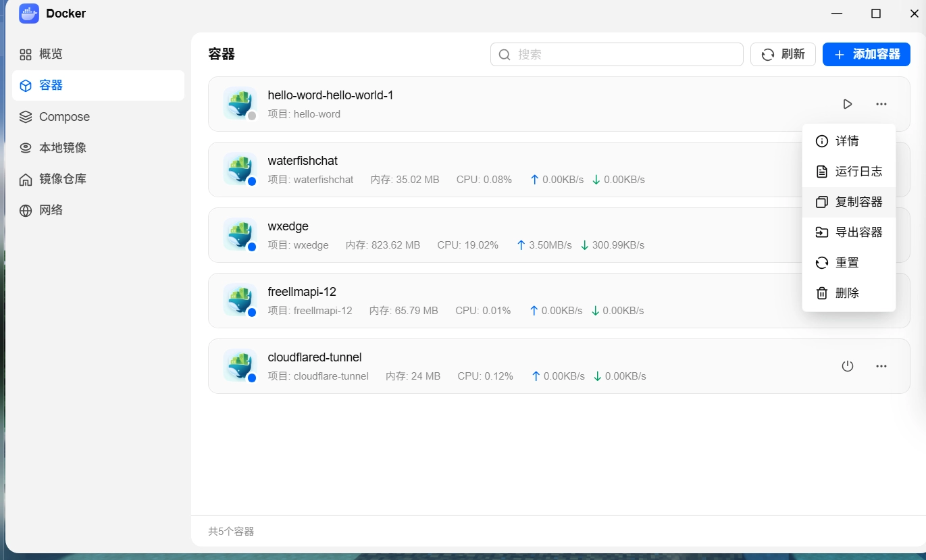
Task: Click the 添加容器 add container button
Action: pos(867,55)
